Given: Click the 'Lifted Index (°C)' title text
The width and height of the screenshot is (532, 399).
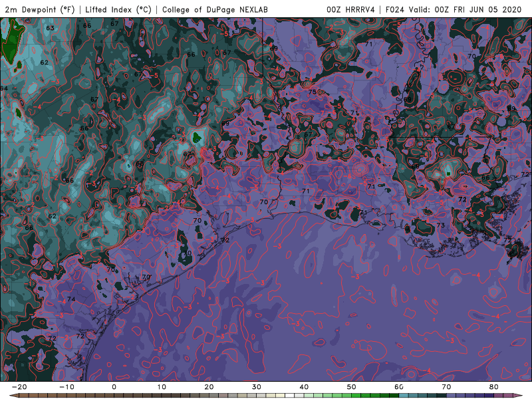Looking at the screenshot, I should pyautogui.click(x=118, y=9).
